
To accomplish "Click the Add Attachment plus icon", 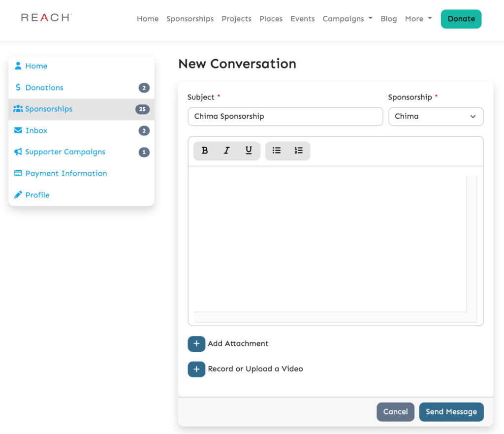I will point(196,344).
